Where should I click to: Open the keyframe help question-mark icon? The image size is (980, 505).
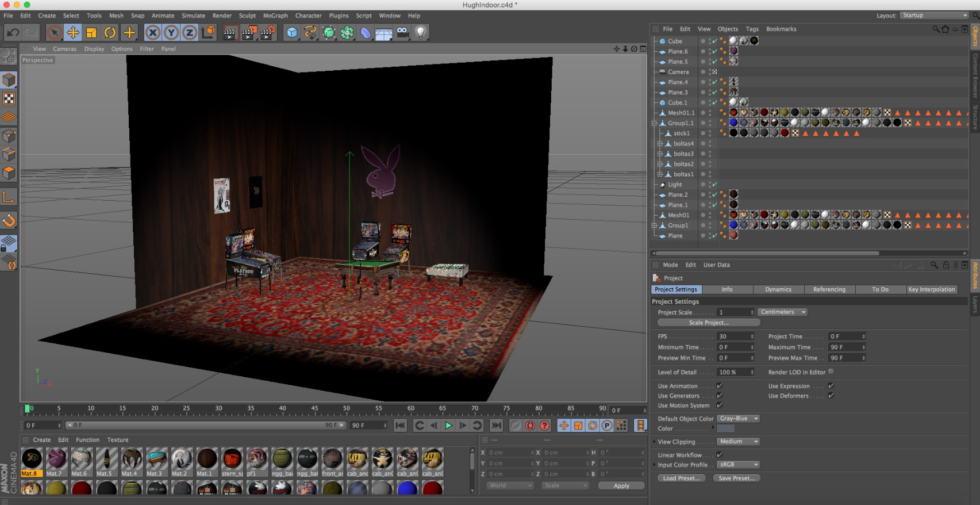pos(544,426)
